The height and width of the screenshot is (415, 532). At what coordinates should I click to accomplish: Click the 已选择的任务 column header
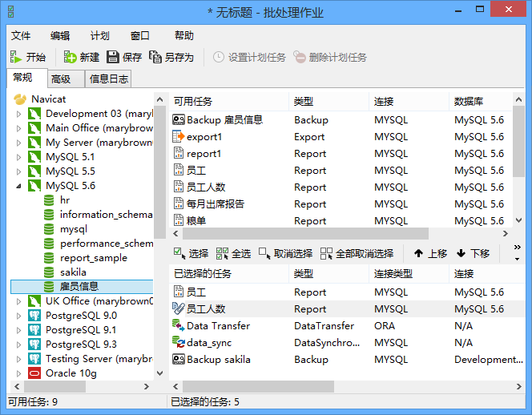point(228,273)
